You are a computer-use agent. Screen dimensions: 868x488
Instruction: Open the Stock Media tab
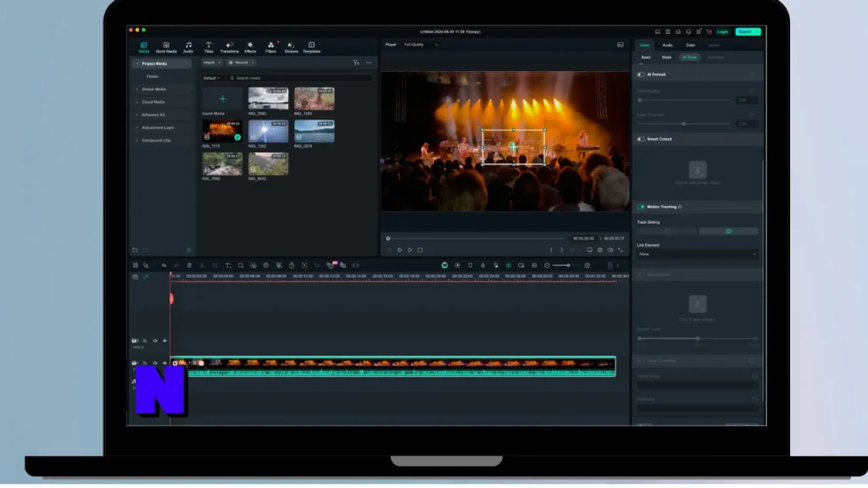[166, 47]
